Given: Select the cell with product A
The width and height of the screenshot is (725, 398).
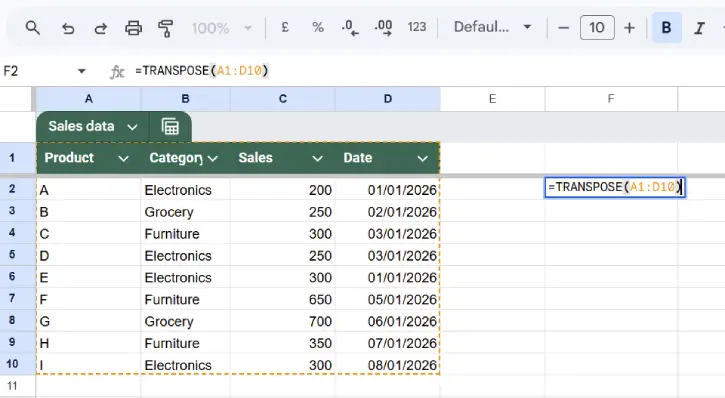Looking at the screenshot, I should (88, 190).
